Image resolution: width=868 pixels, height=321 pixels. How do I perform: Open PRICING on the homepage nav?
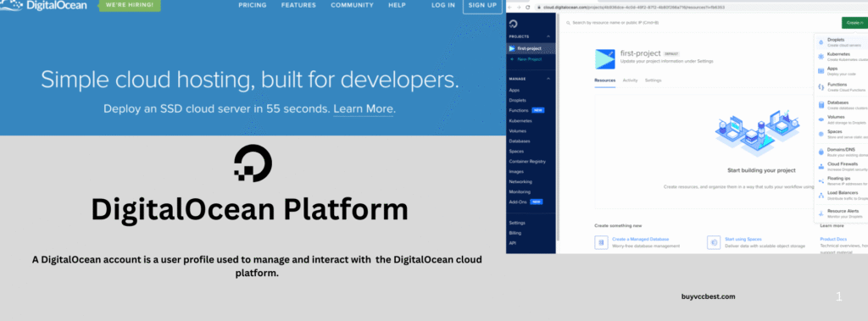(253, 5)
